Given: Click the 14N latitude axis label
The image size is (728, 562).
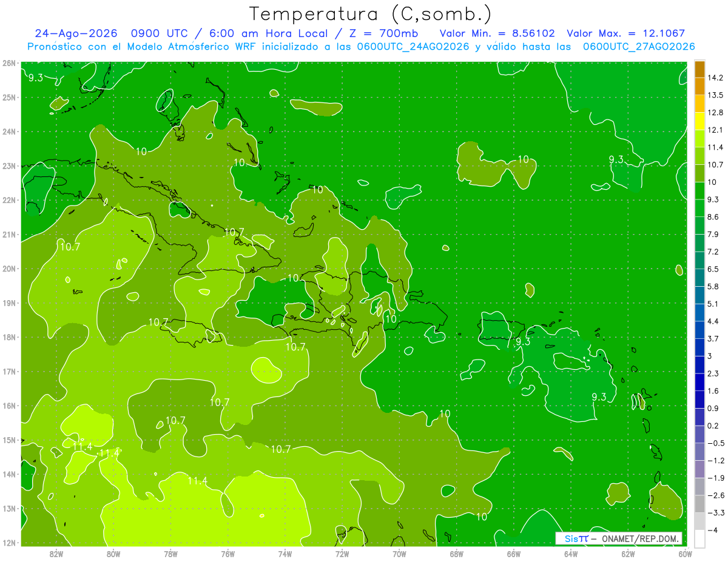Looking at the screenshot, I should [8, 474].
